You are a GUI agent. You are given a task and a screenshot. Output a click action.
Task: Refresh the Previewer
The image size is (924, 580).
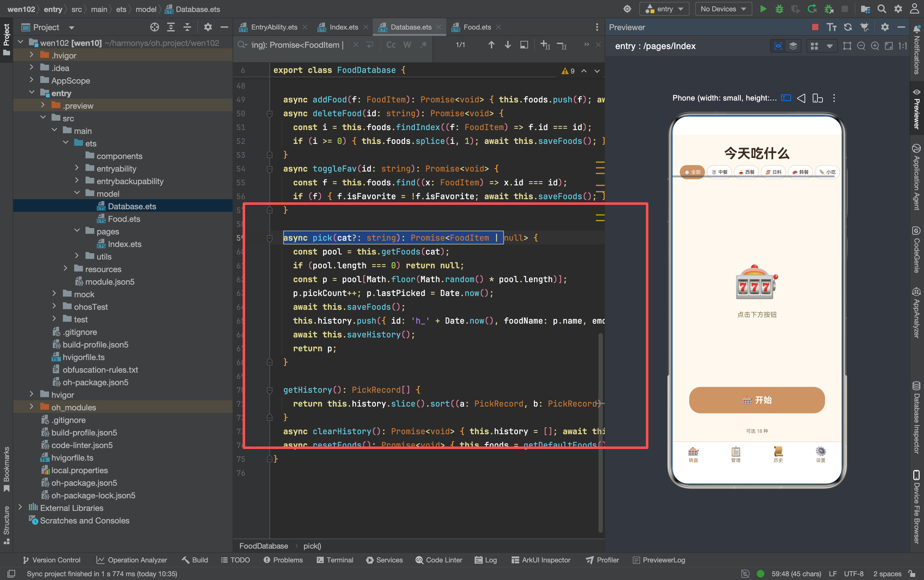(848, 27)
